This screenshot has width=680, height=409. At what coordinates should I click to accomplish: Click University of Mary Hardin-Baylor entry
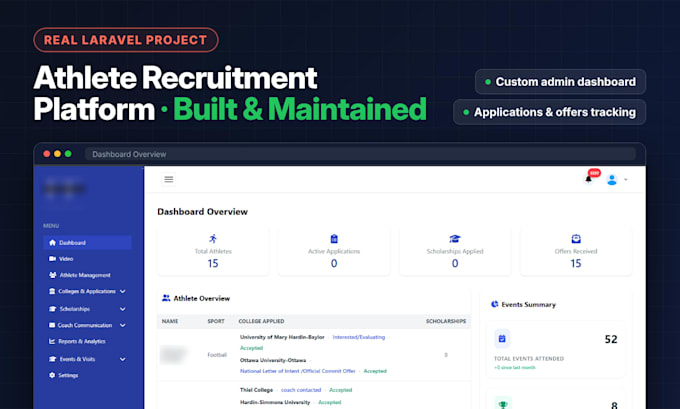[x=282, y=337]
